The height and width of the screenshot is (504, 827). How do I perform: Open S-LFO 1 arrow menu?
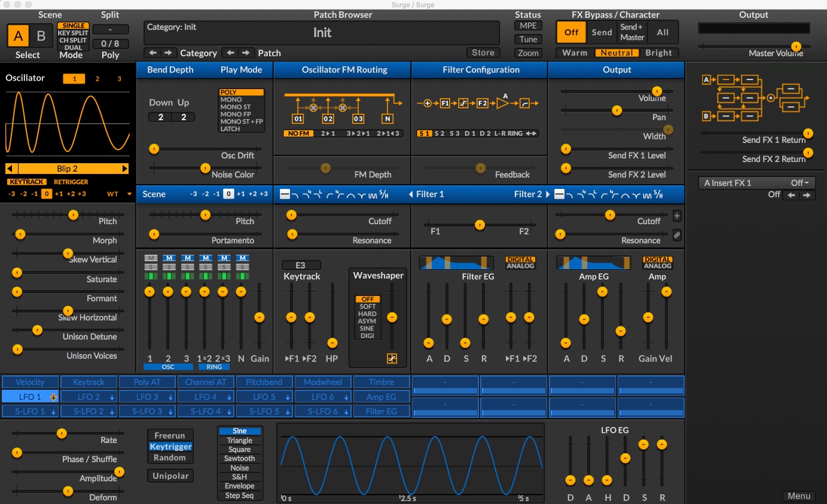(x=54, y=411)
